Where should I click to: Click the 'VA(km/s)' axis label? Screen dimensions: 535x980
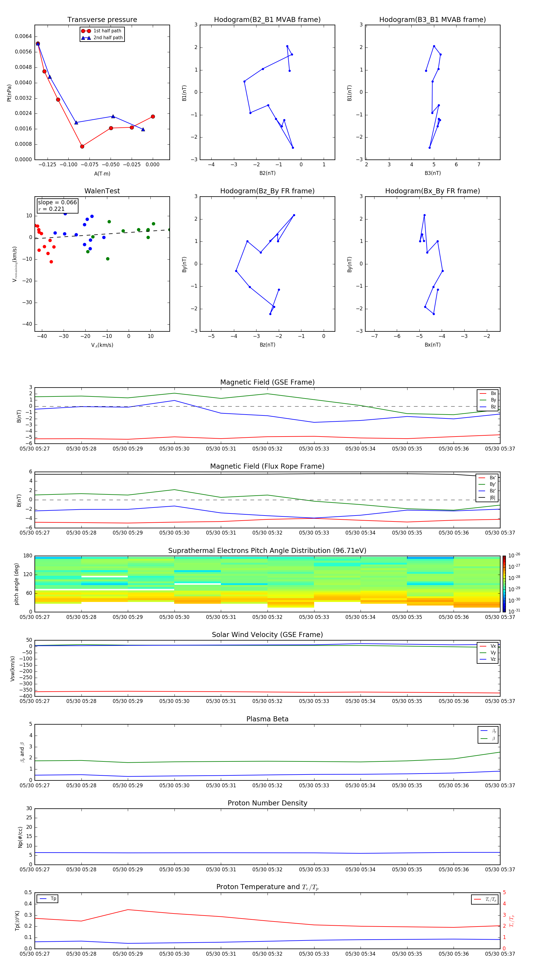(x=102, y=345)
